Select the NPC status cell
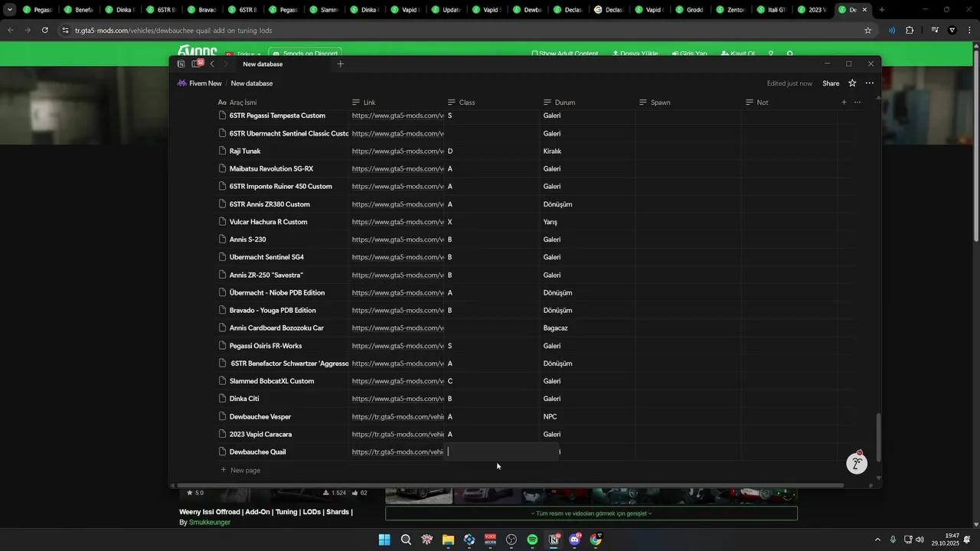The image size is (980, 551). tap(587, 417)
